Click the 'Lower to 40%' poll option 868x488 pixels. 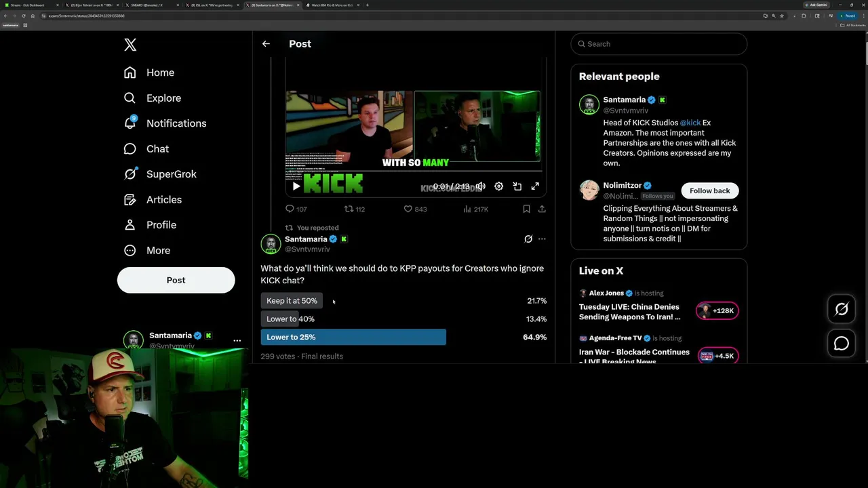coord(290,319)
